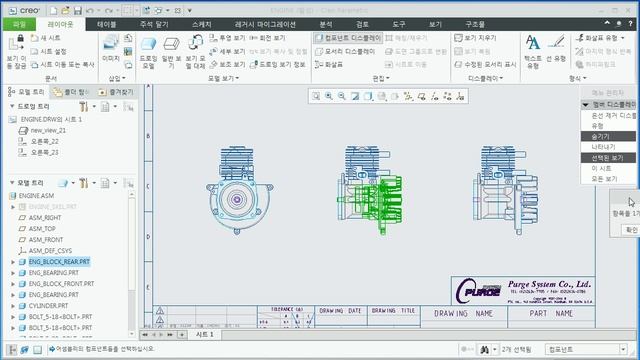Expand the 삽입 group dropdown
The width and height of the screenshot is (640, 360).
(x=117, y=78)
